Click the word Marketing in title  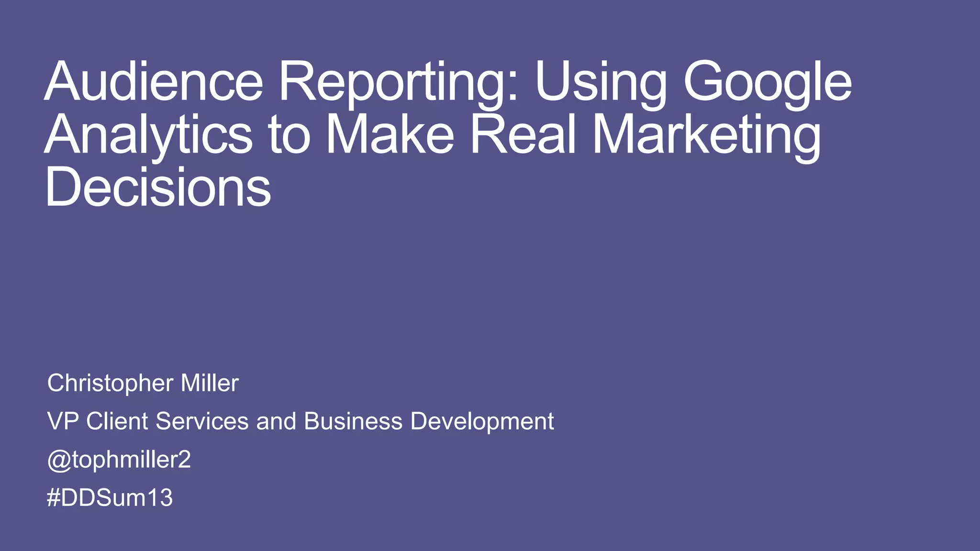pos(706,134)
